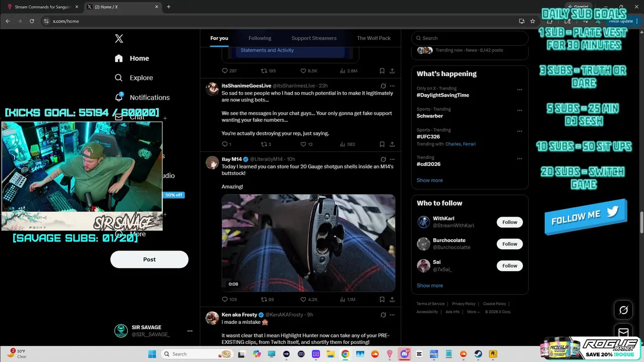The width and height of the screenshot is (644, 362).
Task: Open the #DaylightSavingTime trend
Action: (443, 95)
